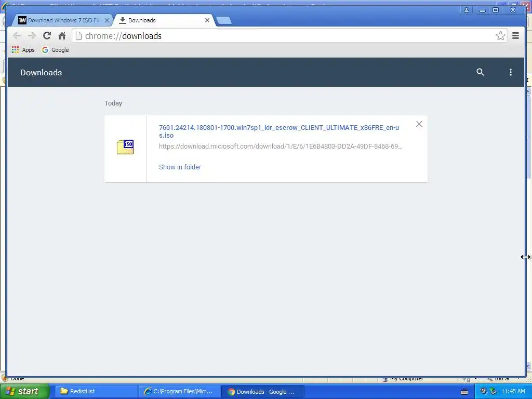Click Downloads - Google Chrome taskbar button
Viewport: 532px width, 399px height.
click(x=262, y=392)
